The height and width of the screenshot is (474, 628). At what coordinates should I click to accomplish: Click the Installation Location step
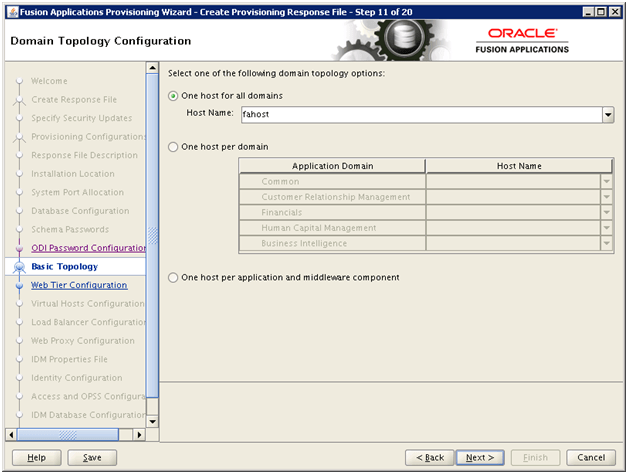pos(73,174)
